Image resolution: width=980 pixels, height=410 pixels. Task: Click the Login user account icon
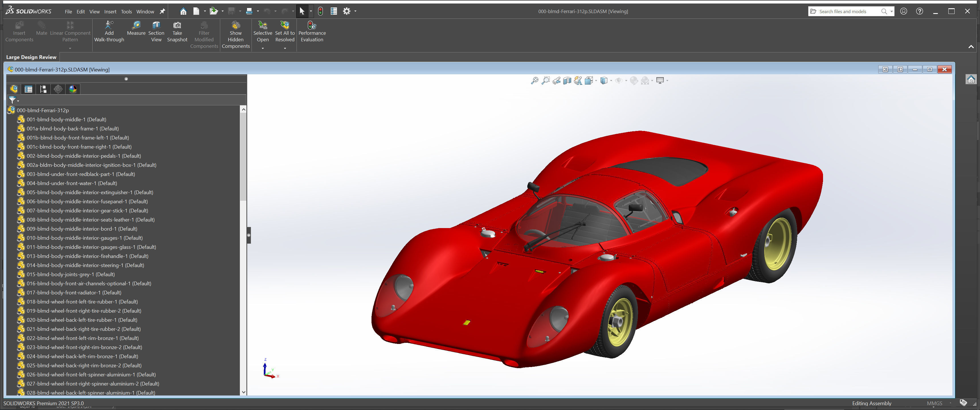904,11
